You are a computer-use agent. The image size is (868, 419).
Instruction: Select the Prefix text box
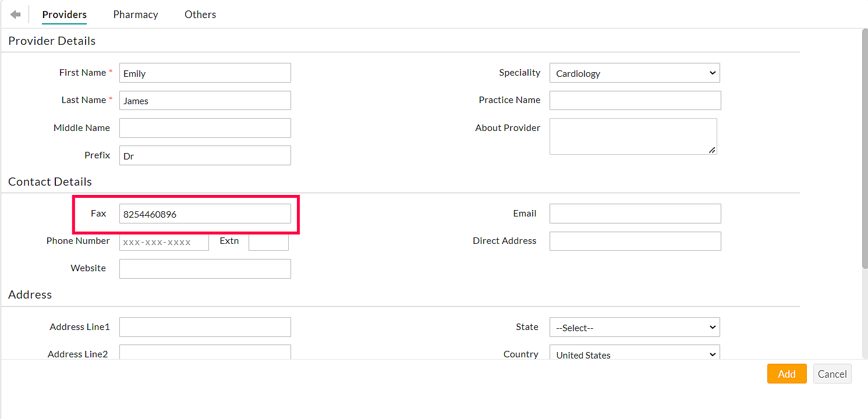point(205,156)
